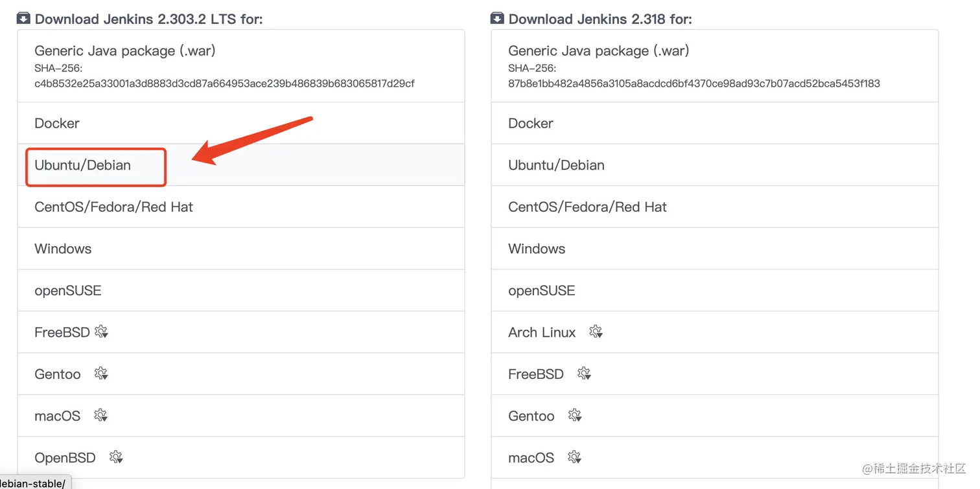This screenshot has height=489, width=980.
Task: Select Ubuntu/Debian under Jenkins 2.303.2 LTS
Action: click(241, 165)
